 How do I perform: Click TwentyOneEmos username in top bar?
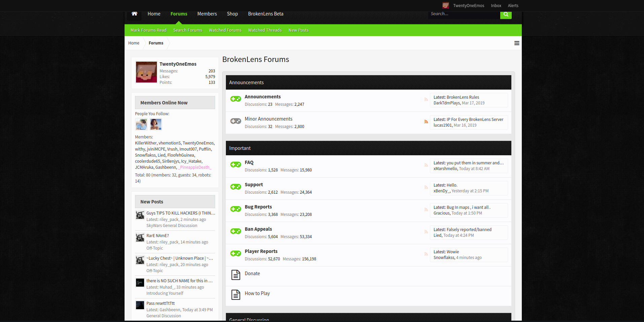(469, 6)
